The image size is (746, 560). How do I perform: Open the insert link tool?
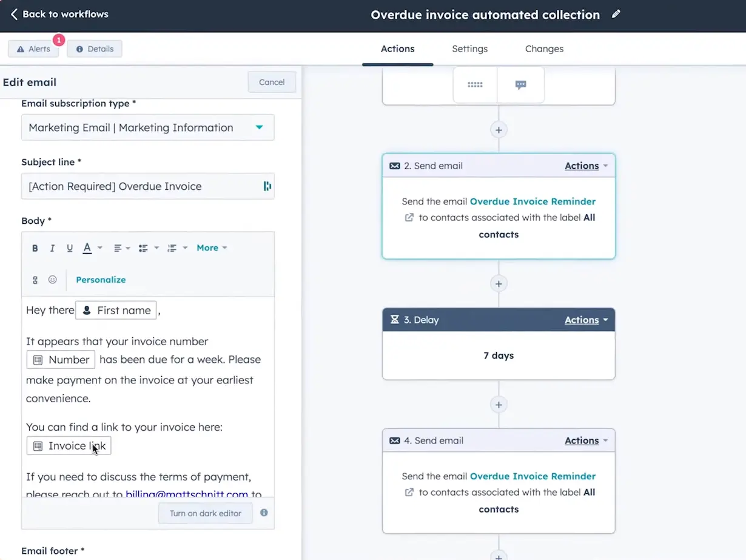[x=35, y=280]
